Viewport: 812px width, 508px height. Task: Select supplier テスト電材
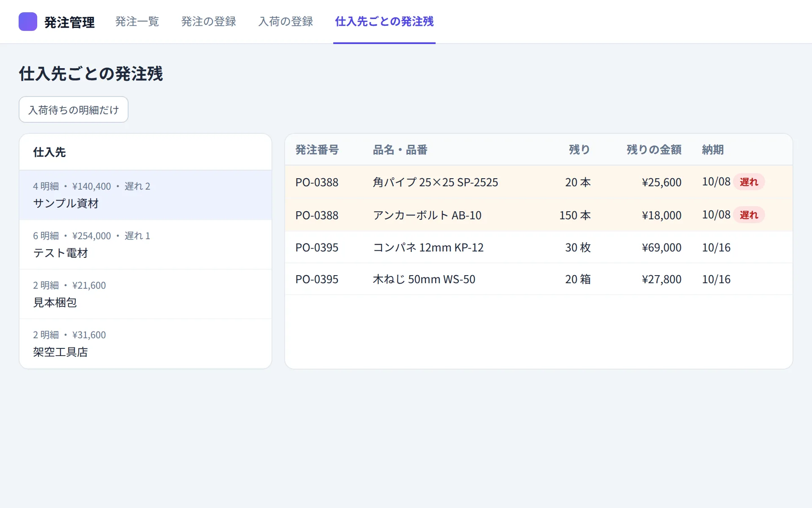pos(145,245)
